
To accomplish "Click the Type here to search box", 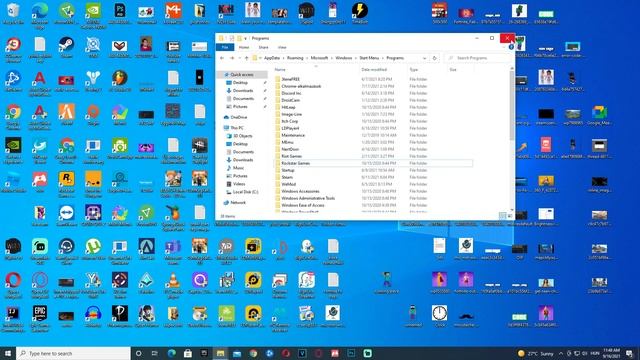I will click(x=73, y=353).
